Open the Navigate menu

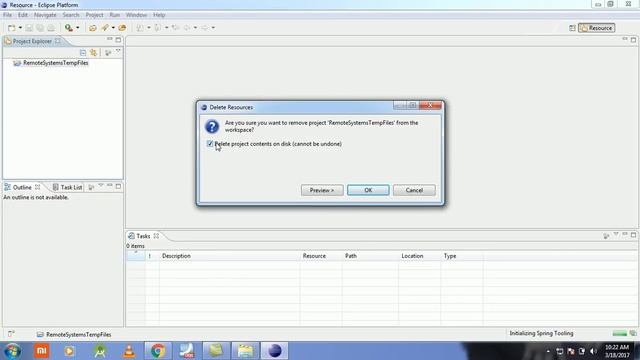point(45,15)
